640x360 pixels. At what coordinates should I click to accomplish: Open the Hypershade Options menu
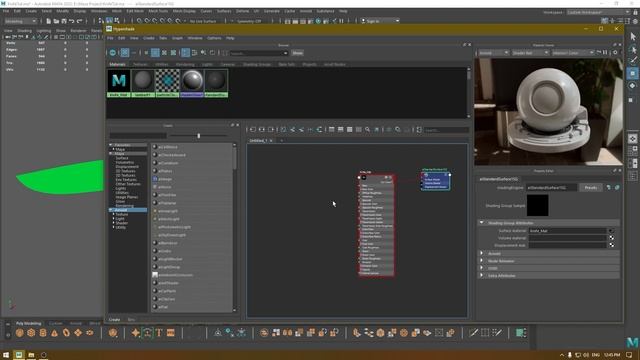tap(214, 38)
